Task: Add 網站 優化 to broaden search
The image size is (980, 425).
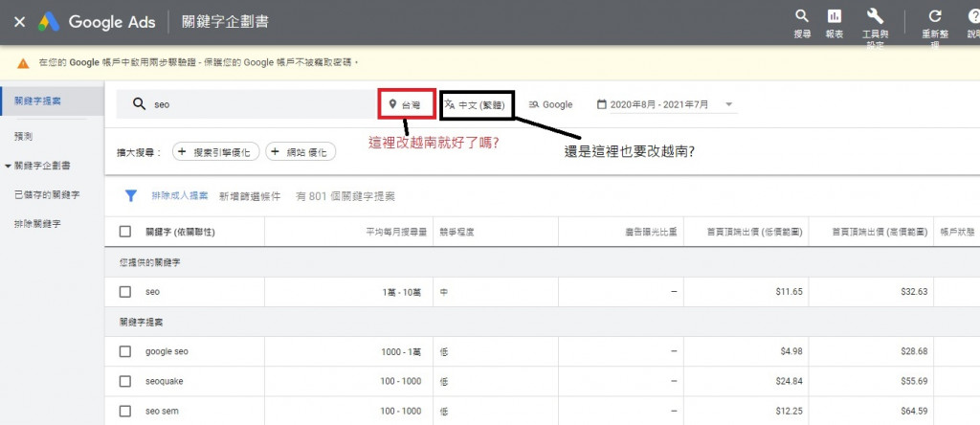Action: (301, 152)
